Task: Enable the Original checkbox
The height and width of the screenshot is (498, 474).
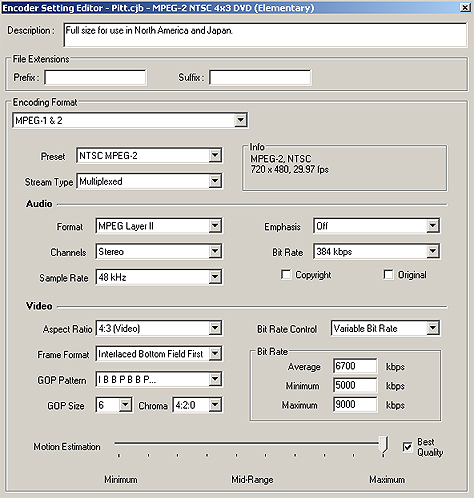Action: click(x=388, y=275)
